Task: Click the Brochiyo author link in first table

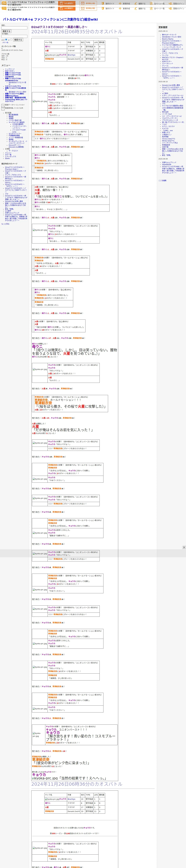Action: click(71, 55)
